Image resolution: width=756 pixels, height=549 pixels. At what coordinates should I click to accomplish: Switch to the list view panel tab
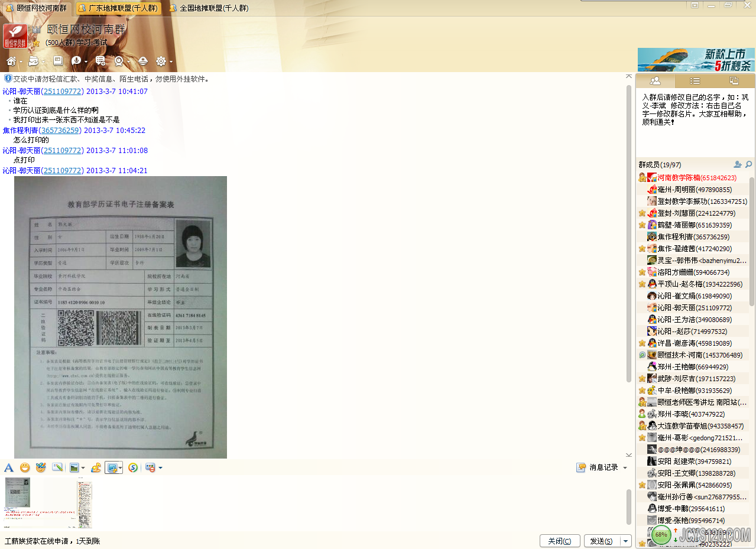pos(695,81)
